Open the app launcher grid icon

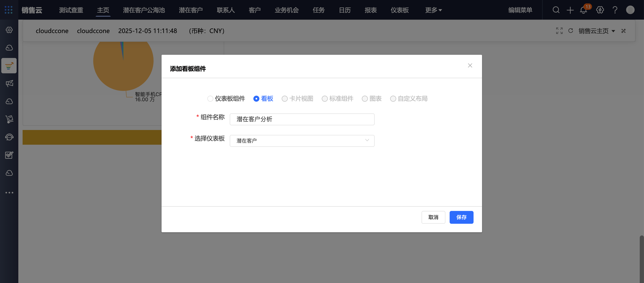point(9,10)
